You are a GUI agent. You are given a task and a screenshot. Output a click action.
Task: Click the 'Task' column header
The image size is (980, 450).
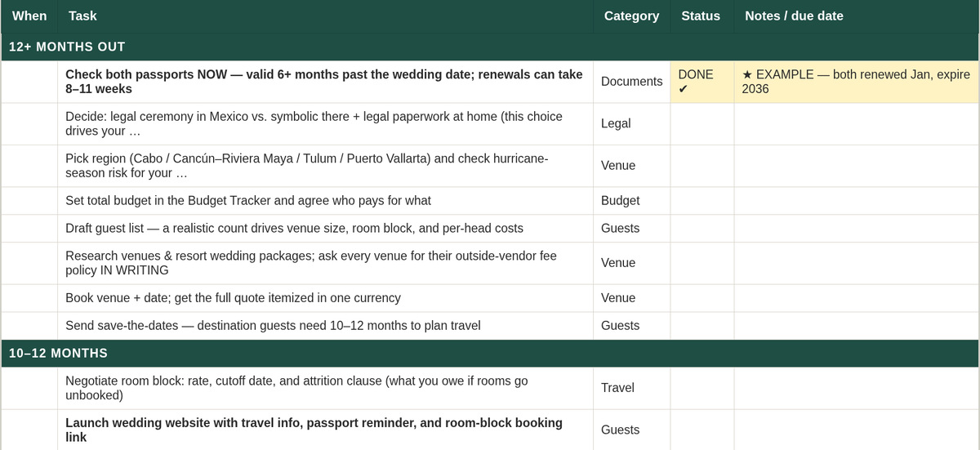coord(326,16)
